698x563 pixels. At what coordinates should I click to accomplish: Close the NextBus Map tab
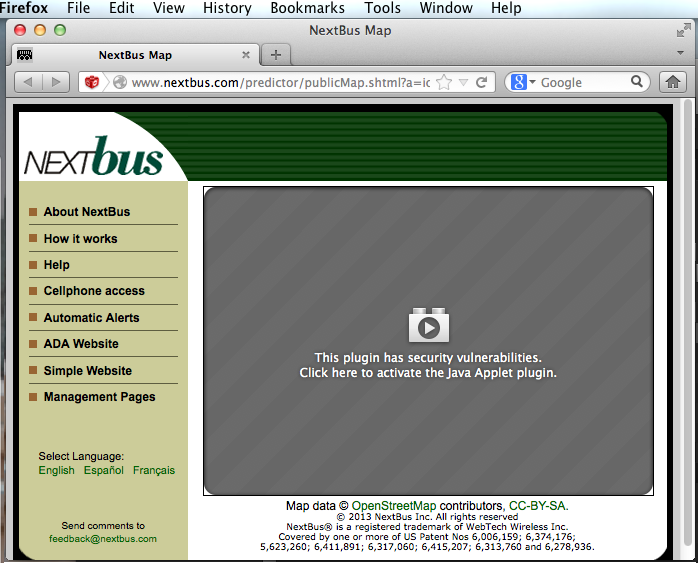tap(246, 55)
